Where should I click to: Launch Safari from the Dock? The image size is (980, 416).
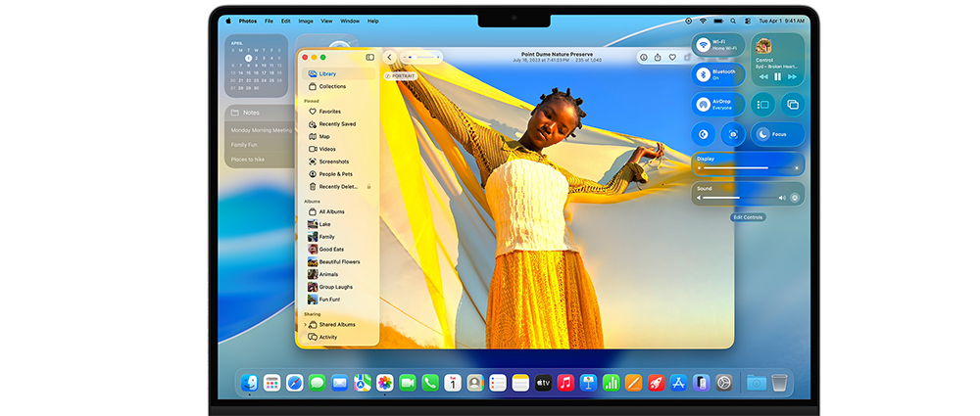(294, 383)
